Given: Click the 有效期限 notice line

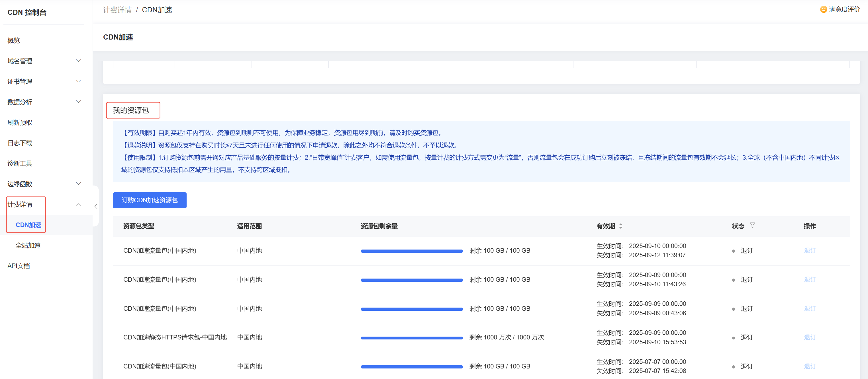Looking at the screenshot, I should 282,133.
